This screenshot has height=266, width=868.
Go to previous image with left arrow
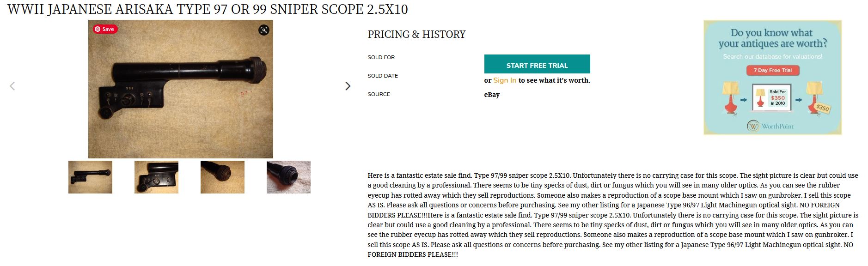12,86
